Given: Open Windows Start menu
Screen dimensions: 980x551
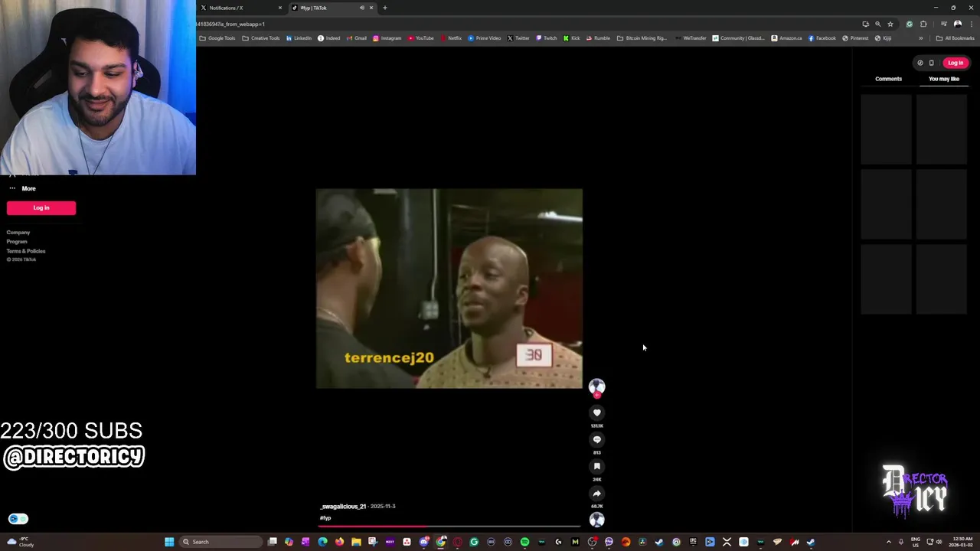Looking at the screenshot, I should coord(169,542).
